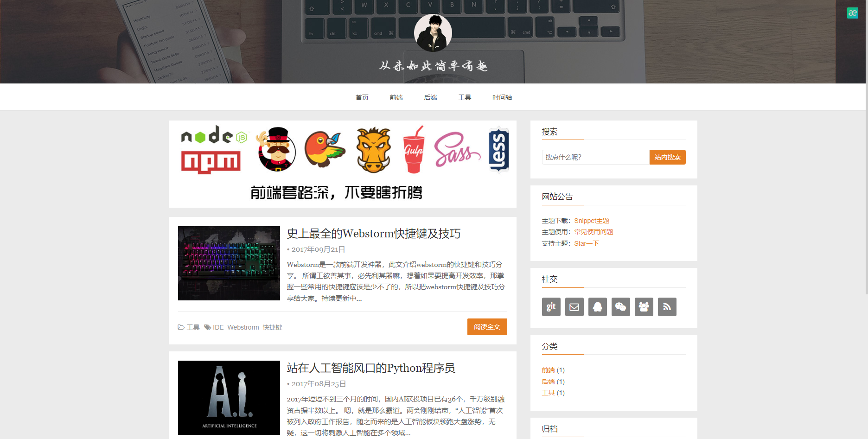Click inside the 搜点什么呢 search field
Screen dimensions: 868x439
click(x=596, y=157)
